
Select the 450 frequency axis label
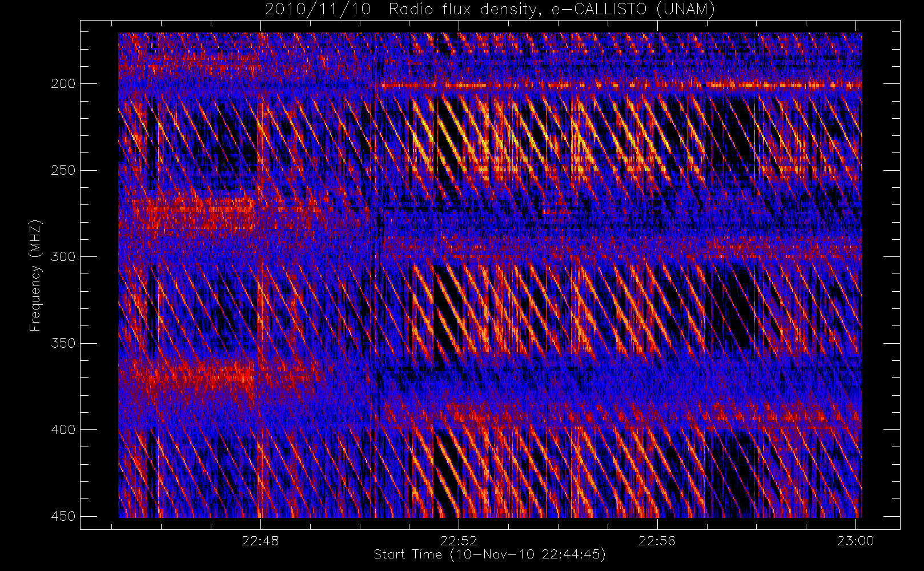click(63, 516)
